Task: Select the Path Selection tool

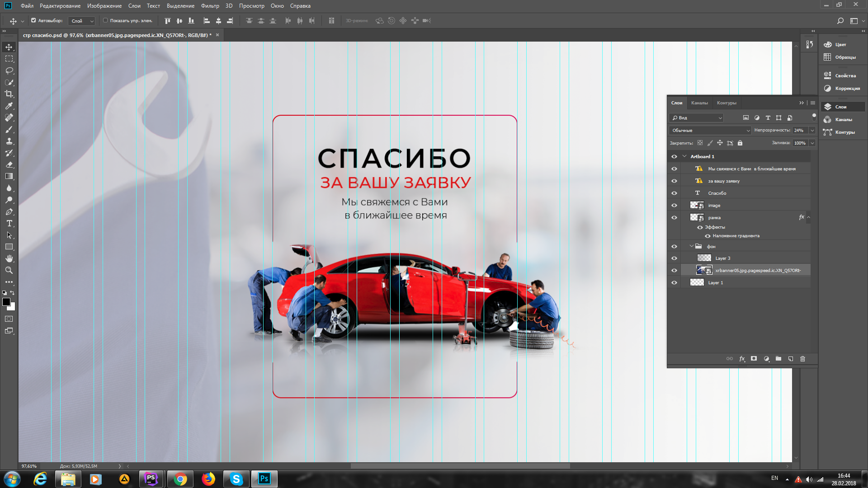Action: coord(9,235)
